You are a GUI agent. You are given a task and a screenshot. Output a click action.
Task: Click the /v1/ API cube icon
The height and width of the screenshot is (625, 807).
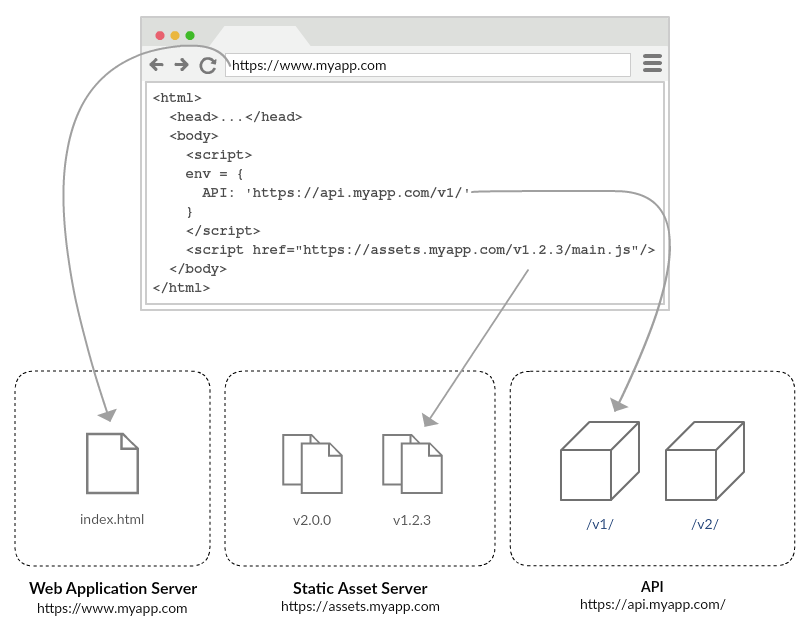600,461
